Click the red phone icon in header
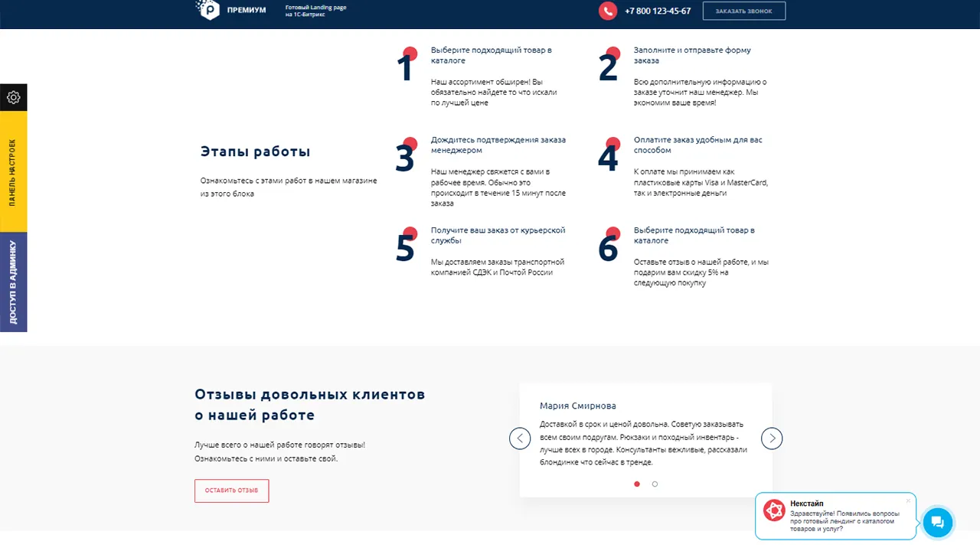 [608, 11]
